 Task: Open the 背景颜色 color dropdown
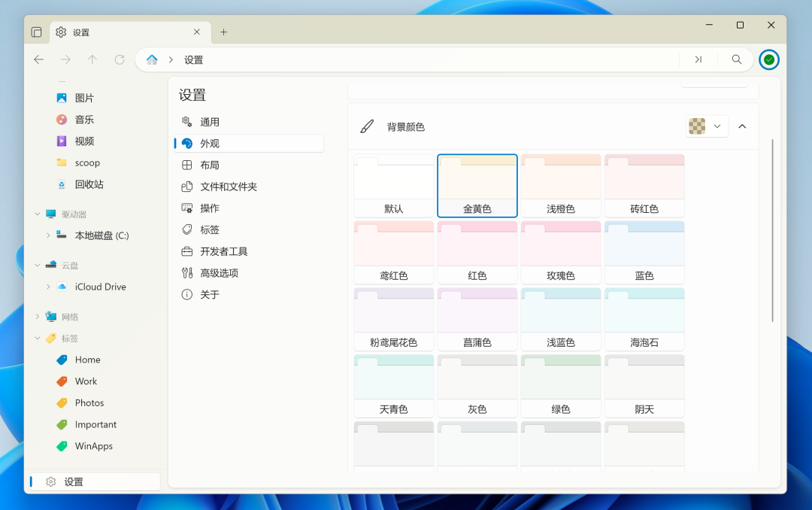coord(707,126)
